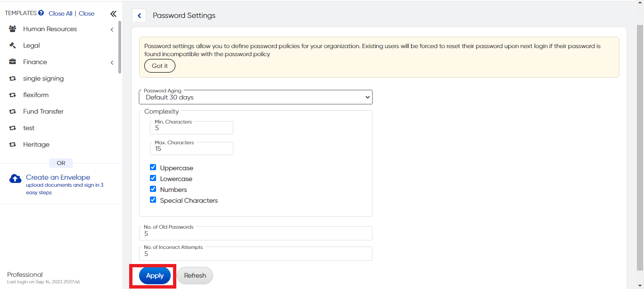Screen dimensions: 644x289
Task: Expand the Human Resources template group
Action: (112, 30)
